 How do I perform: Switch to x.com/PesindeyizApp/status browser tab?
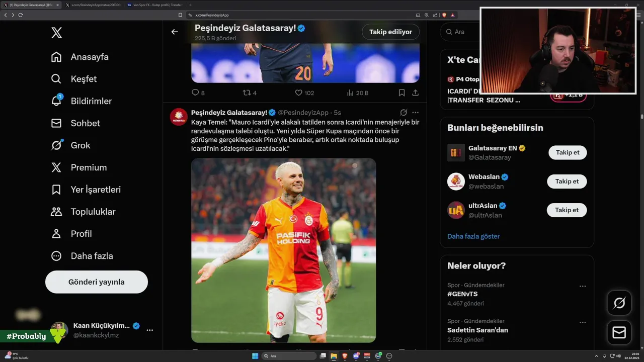pyautogui.click(x=93, y=5)
